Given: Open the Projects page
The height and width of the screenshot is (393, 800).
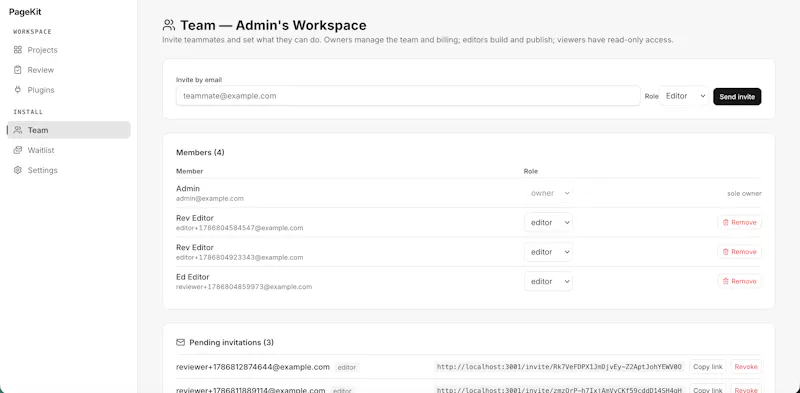Looking at the screenshot, I should click(x=69, y=50).
